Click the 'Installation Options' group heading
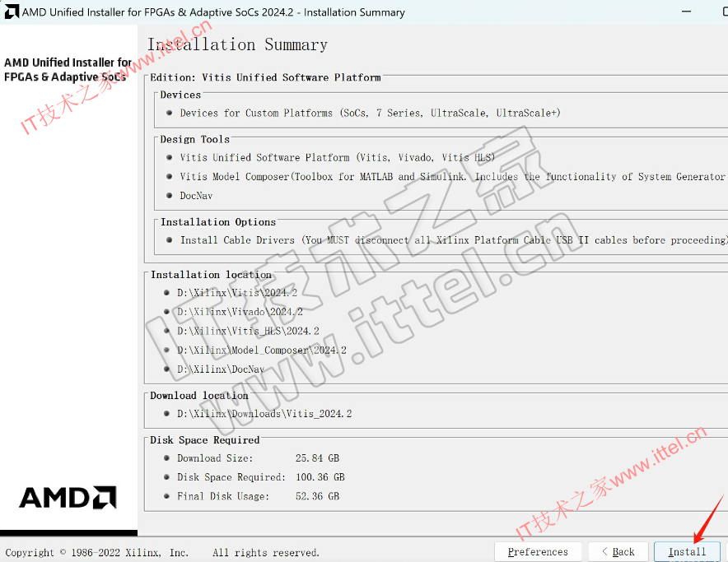Screen dimensions: 728x562 click(x=218, y=222)
